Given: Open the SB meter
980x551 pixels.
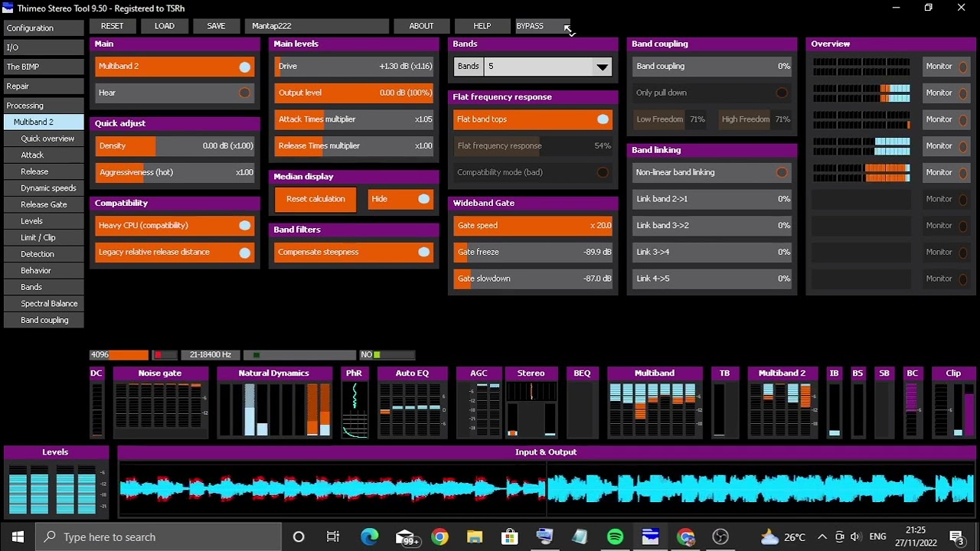Looking at the screenshot, I should pos(884,403).
